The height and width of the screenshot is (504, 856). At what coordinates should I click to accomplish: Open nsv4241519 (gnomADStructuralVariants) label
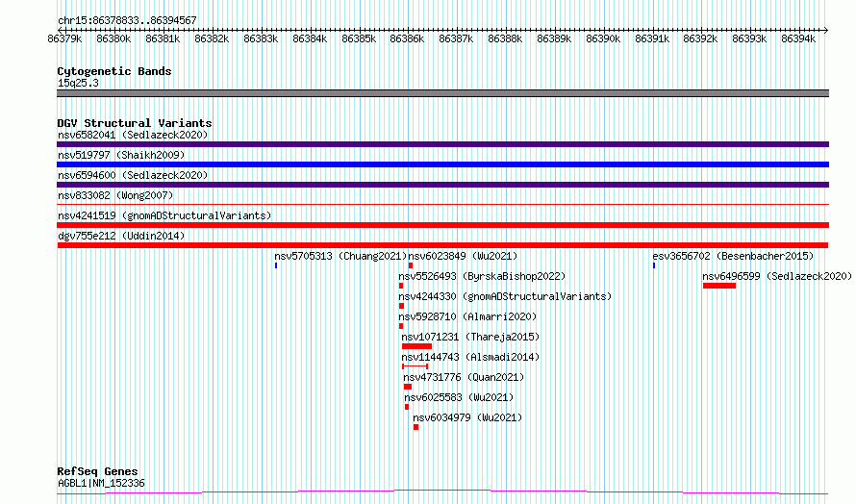[164, 215]
